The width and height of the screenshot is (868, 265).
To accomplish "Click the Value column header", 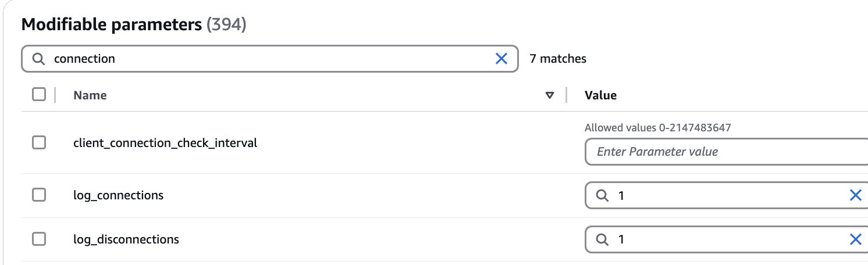I will [600, 95].
